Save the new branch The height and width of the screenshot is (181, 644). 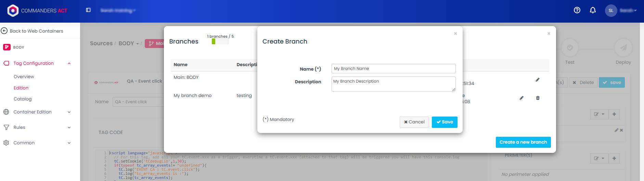point(445,122)
